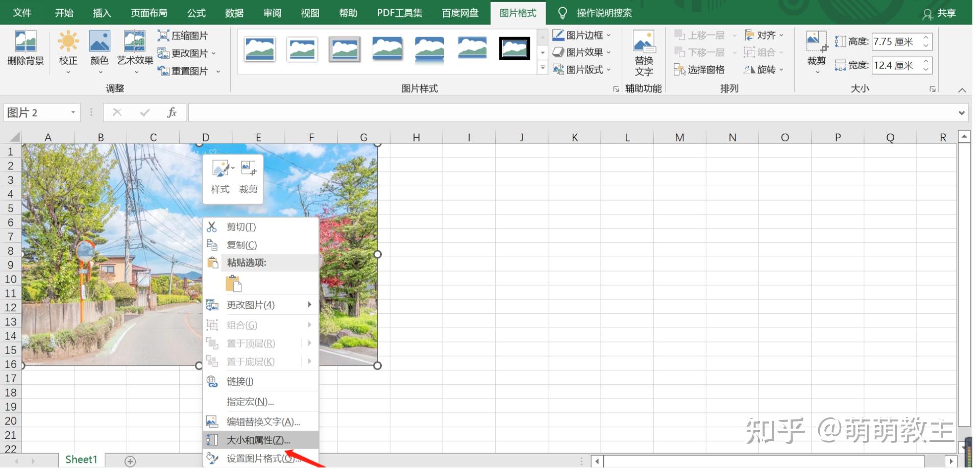
Task: Click the 更改图片 ribbon button
Action: click(187, 53)
